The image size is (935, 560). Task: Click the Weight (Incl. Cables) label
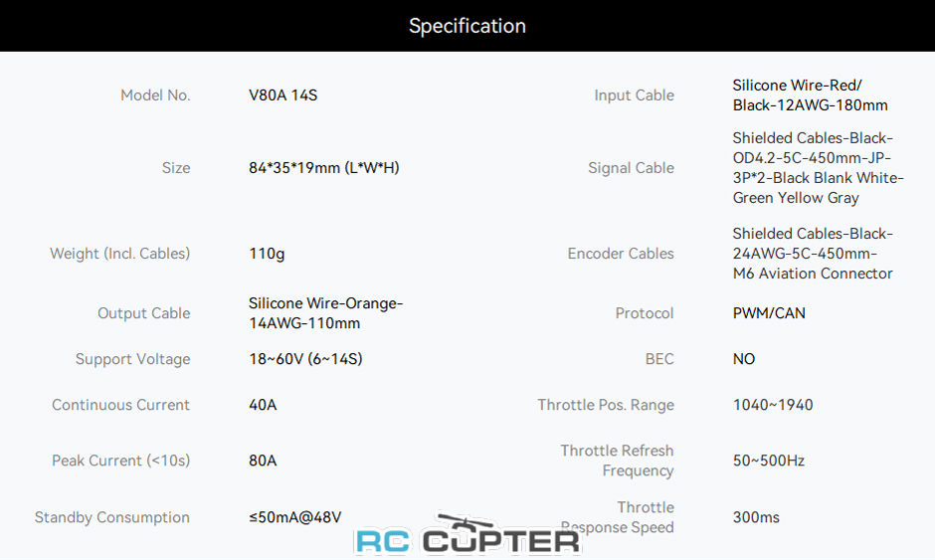119,254
